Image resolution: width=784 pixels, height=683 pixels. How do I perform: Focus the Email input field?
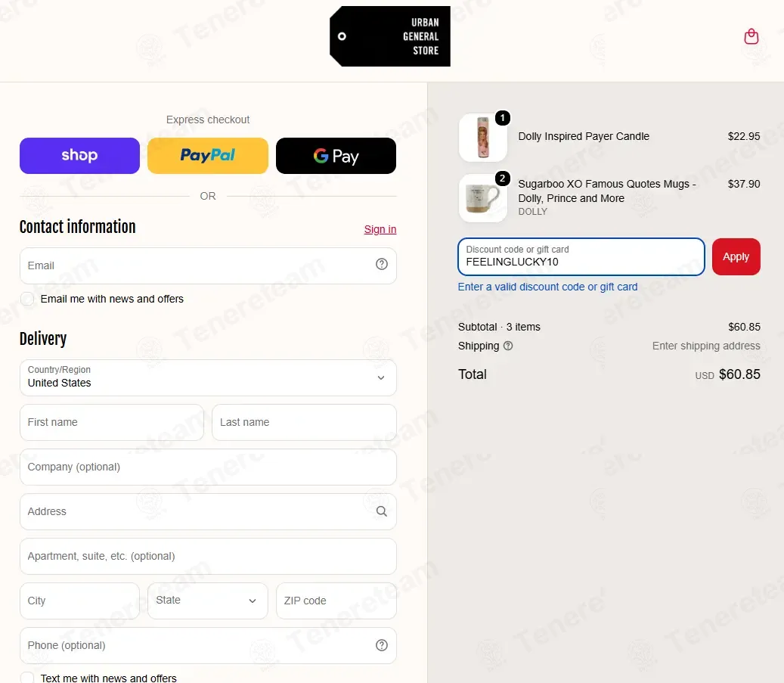208,265
